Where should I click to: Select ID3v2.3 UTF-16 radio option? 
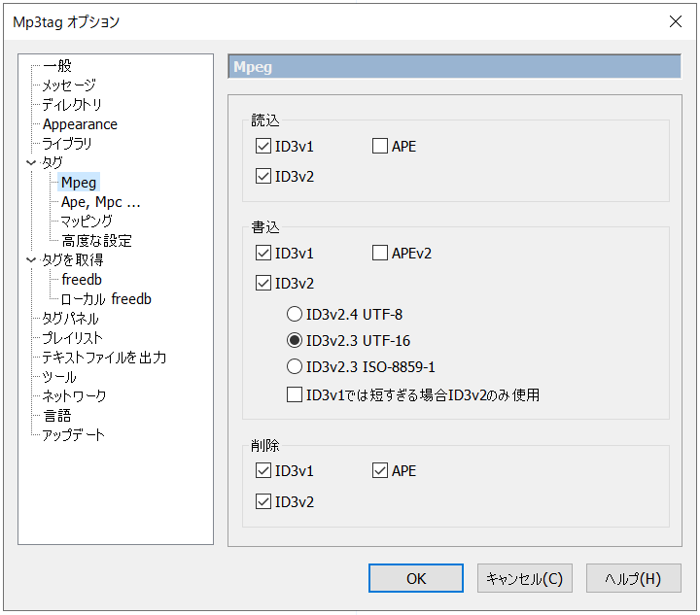[295, 340]
